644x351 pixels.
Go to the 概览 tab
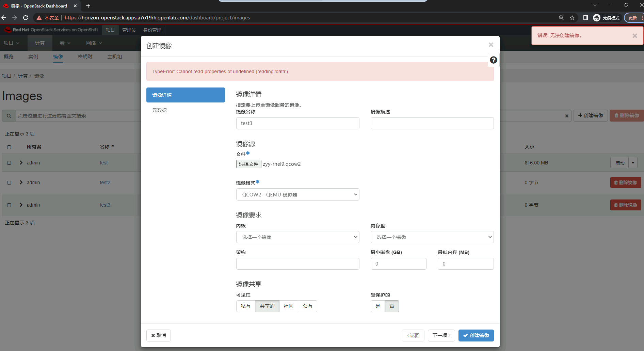[9, 57]
